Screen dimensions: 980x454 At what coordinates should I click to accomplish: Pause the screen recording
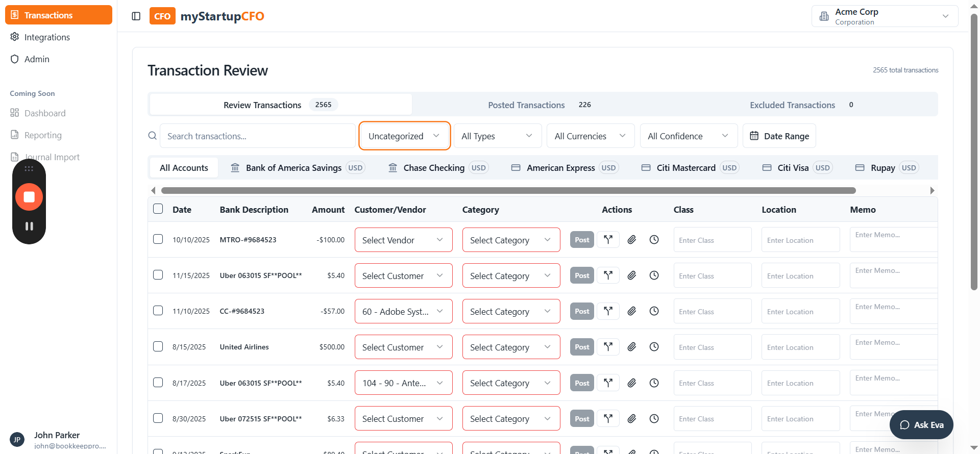tap(29, 226)
